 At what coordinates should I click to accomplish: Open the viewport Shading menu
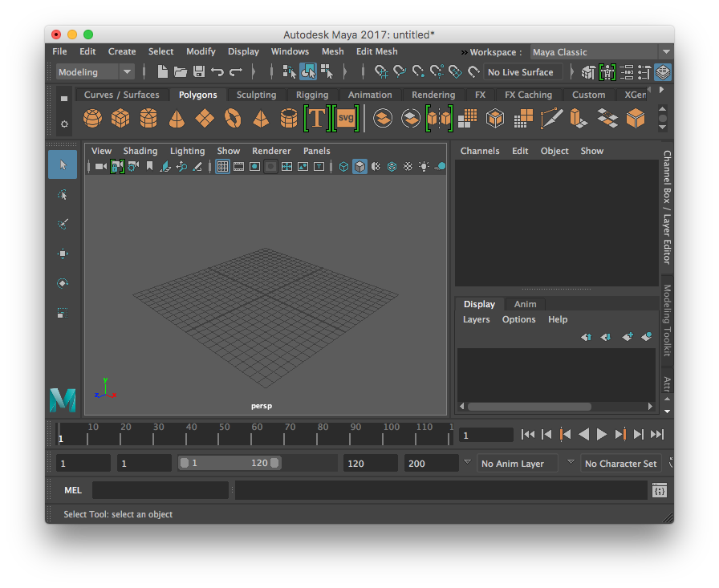[x=140, y=151]
